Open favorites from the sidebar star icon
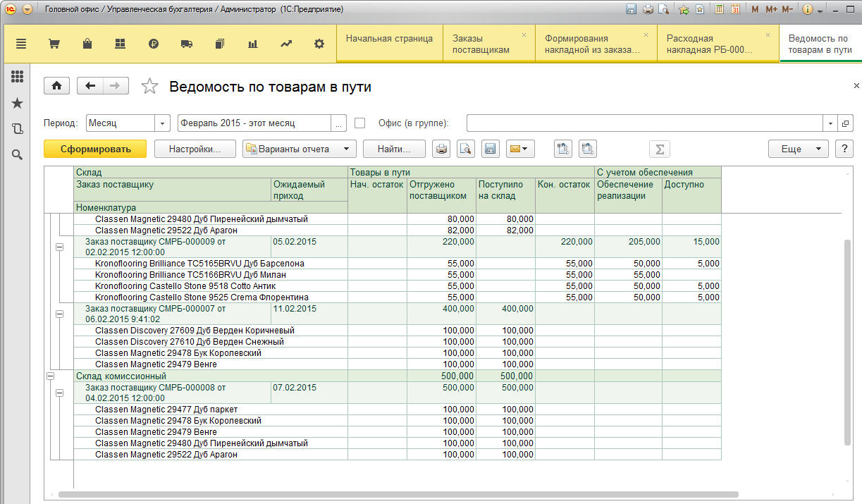The image size is (862, 504). coord(17,104)
